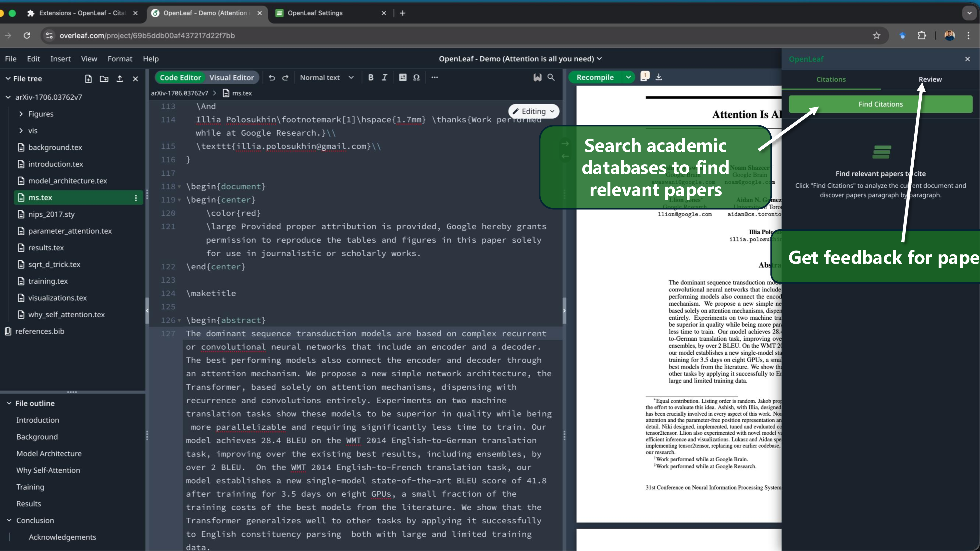Close the file tree panel

135,79
